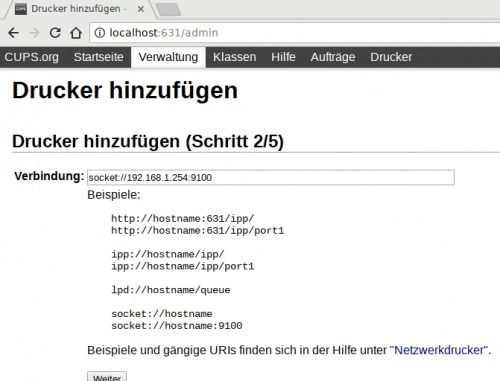The height and width of the screenshot is (381, 500).
Task: Click CUPS favicon on the tab
Action: (21, 9)
